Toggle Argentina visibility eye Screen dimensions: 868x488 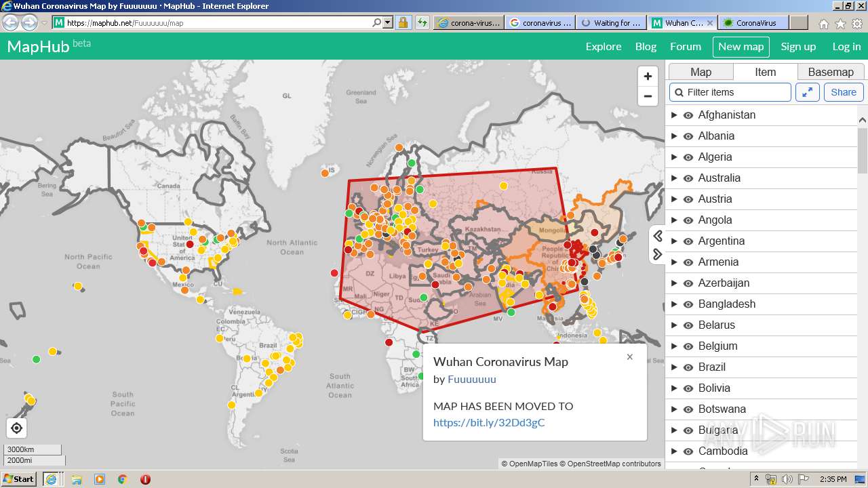point(688,241)
